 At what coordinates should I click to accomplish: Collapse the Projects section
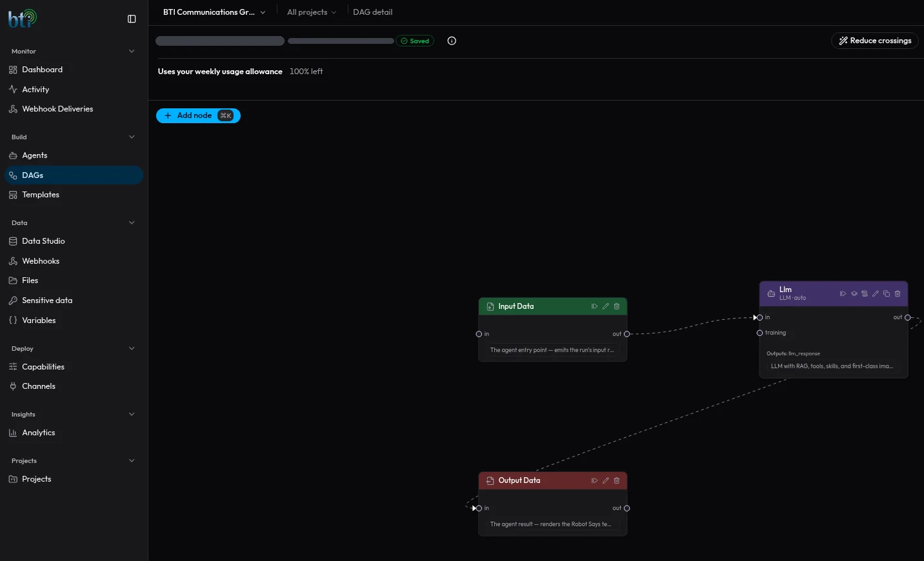tap(132, 460)
